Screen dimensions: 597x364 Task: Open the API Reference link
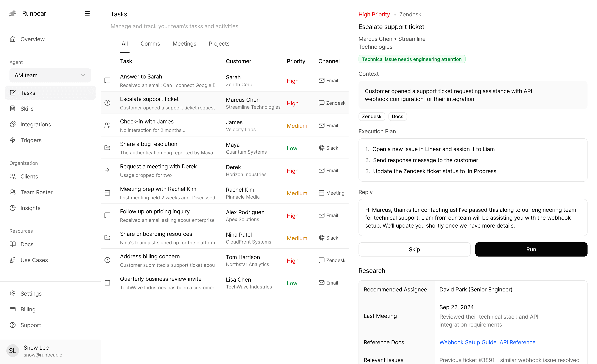pos(517,342)
